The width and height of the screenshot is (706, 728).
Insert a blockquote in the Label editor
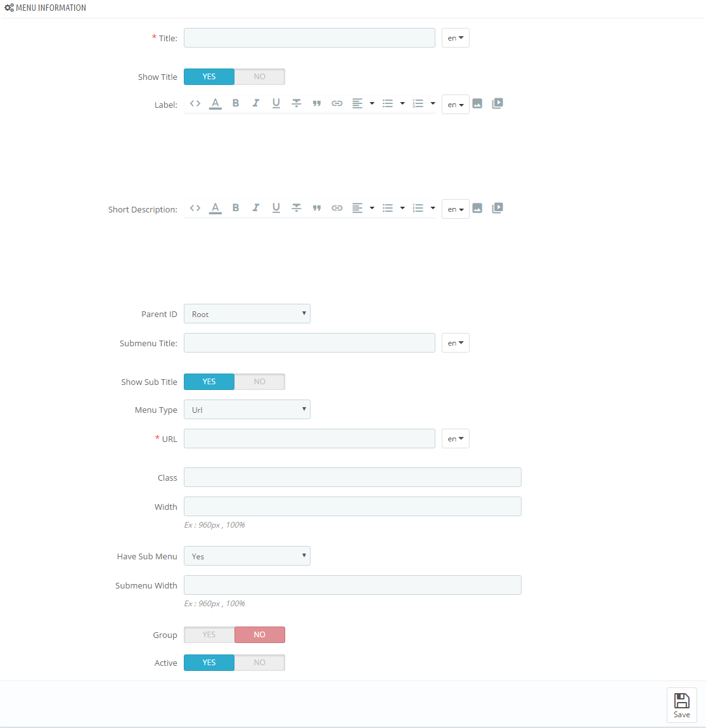317,103
